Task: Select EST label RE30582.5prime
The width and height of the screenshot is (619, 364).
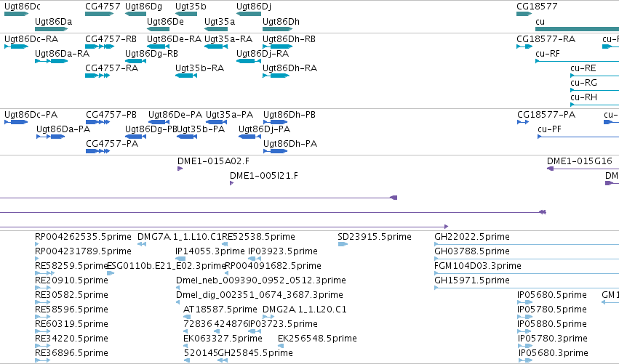Action: (71, 296)
